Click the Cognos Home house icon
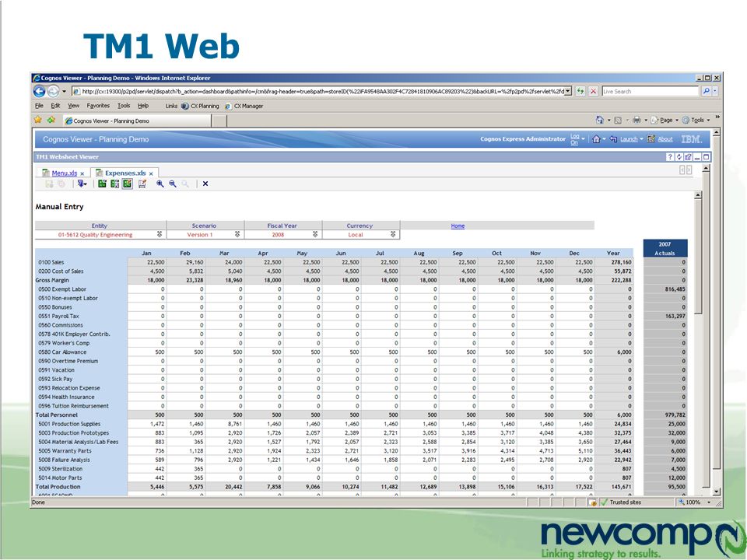747x560 pixels. point(596,139)
